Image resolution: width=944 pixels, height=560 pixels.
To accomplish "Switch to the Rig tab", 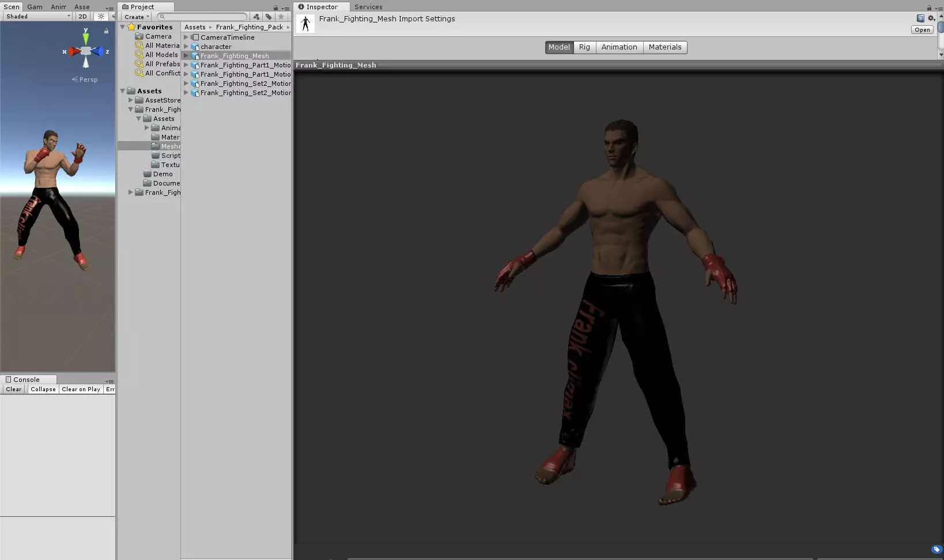I will pyautogui.click(x=584, y=47).
